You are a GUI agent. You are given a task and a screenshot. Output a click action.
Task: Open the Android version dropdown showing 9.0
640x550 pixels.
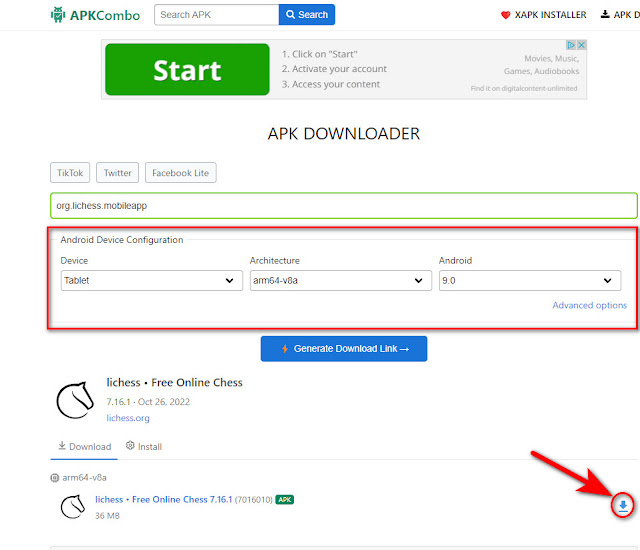[x=530, y=280]
